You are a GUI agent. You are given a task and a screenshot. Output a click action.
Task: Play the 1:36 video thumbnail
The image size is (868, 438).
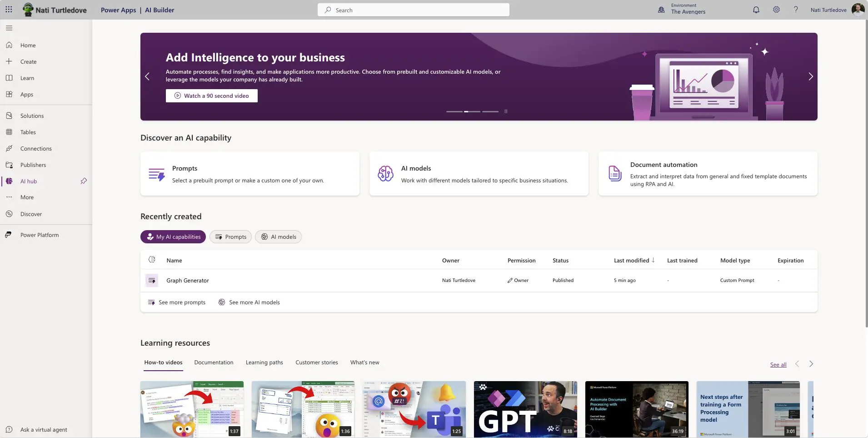[x=303, y=409]
